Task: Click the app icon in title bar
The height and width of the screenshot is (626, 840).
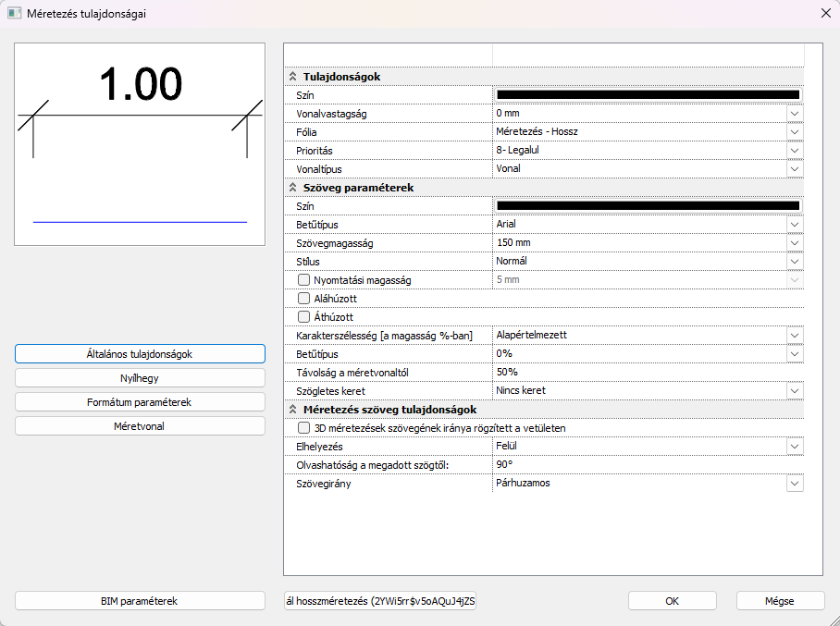Action: click(x=15, y=14)
